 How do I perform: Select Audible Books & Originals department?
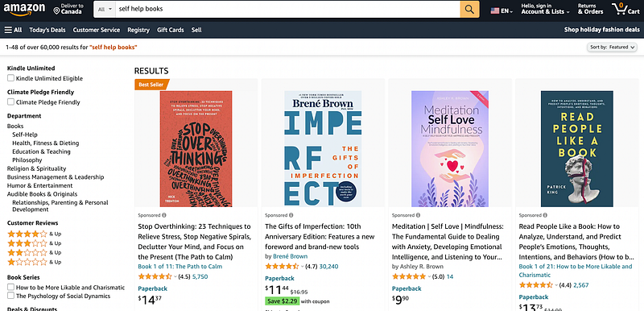coord(43,194)
